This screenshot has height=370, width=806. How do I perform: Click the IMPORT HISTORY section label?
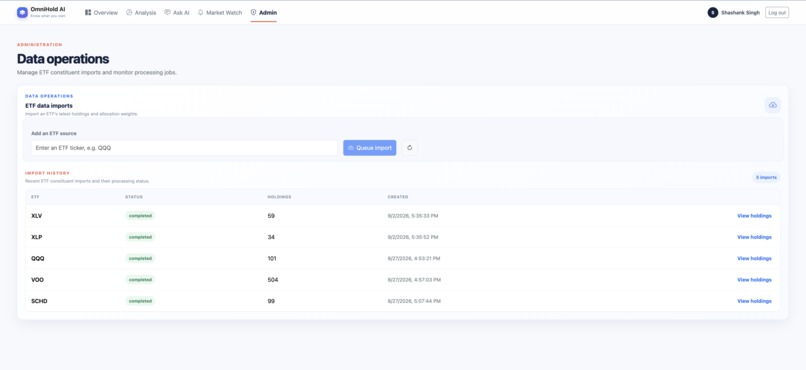coord(47,173)
